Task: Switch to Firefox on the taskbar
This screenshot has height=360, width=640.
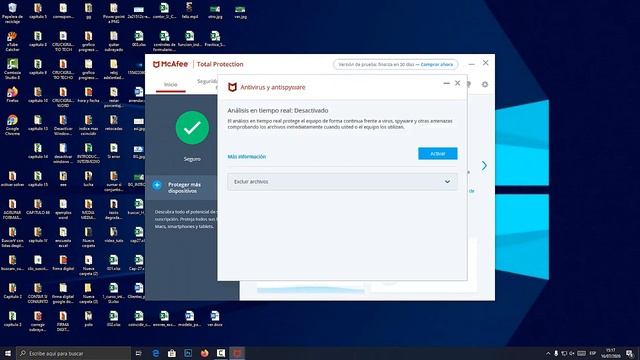Action: point(204,353)
